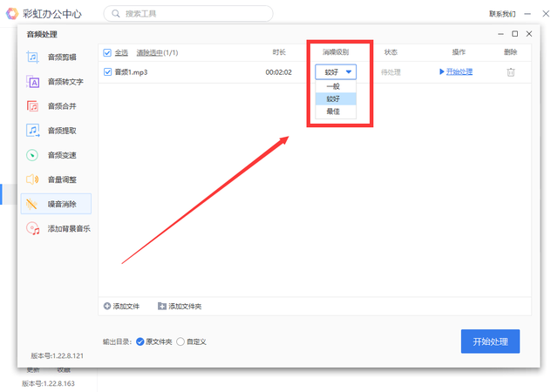Viewport: 558px width, 392px height.
Task: Minimize the 彩虹办公中心 main window
Action: pos(527,14)
